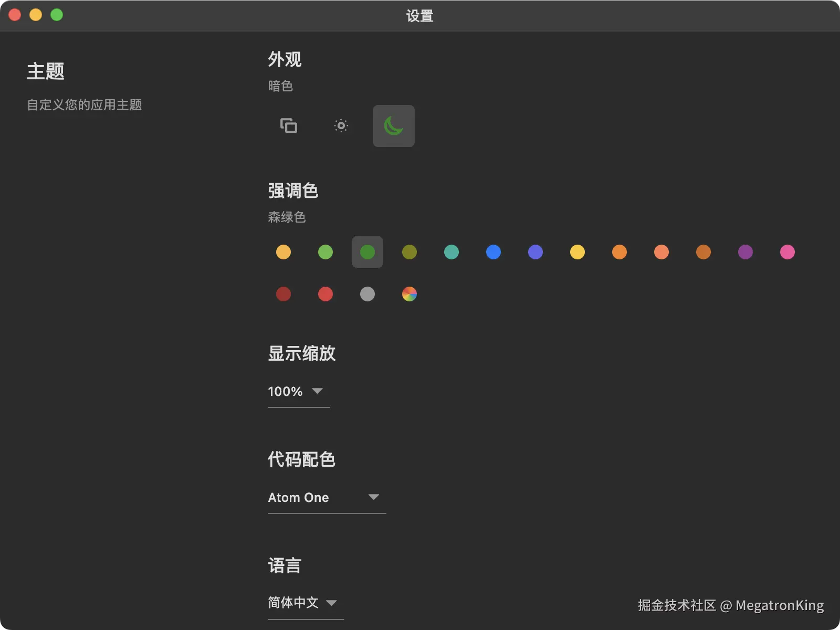This screenshot has width=840, height=630.
Task: Pick the gray accent color swatch
Action: (x=367, y=294)
